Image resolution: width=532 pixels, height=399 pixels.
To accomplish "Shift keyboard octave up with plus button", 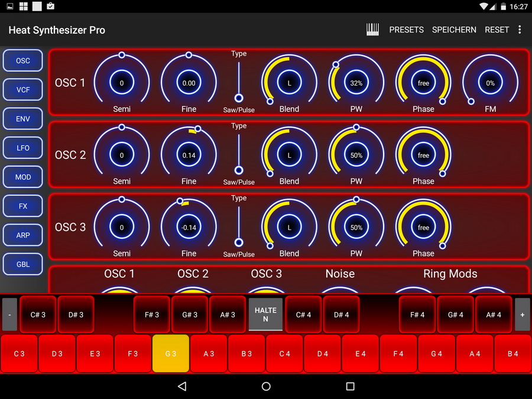I will [522, 314].
